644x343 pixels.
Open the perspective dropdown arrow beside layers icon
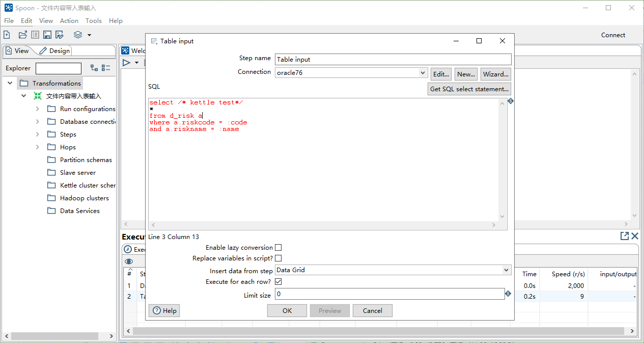[89, 35]
